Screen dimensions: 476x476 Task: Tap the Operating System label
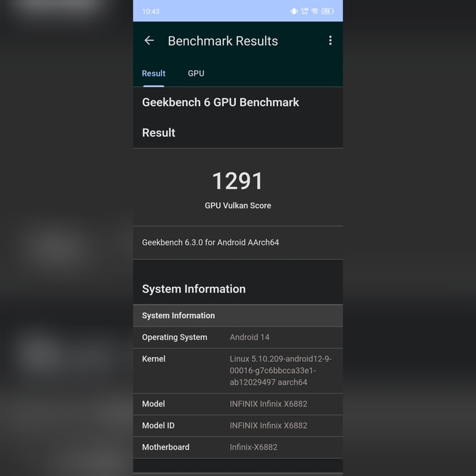coord(175,337)
